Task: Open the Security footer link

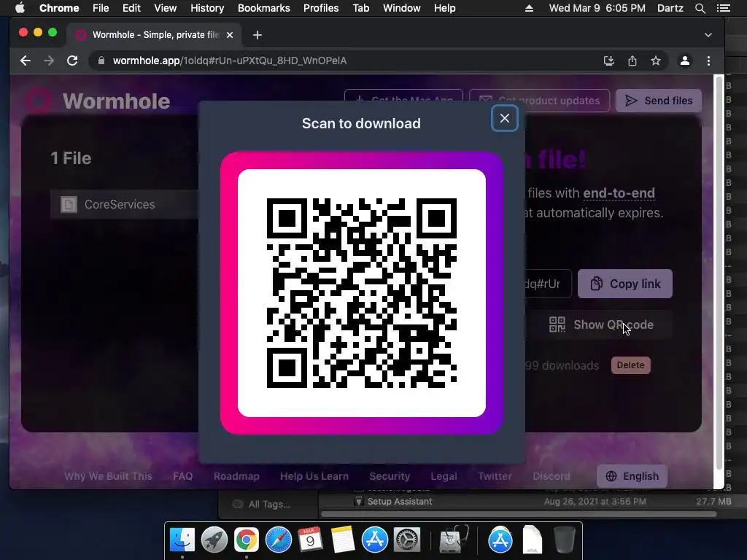Action: point(390,476)
